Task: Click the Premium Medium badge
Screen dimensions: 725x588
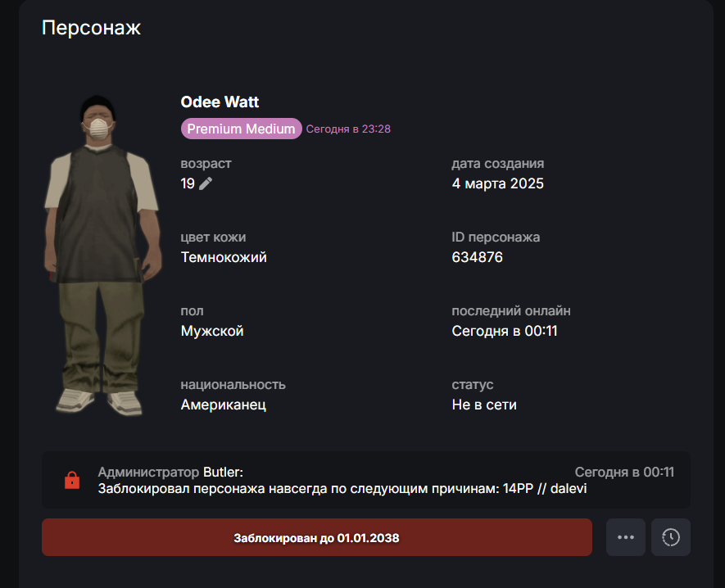Action: 242,129
